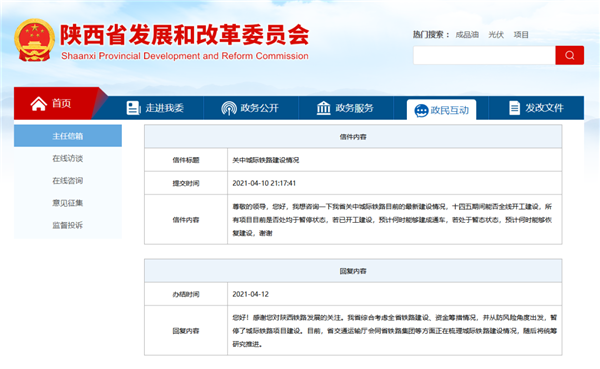Open 在线访谈 in the sidebar
The width and height of the screenshot is (600, 369).
pos(68,158)
